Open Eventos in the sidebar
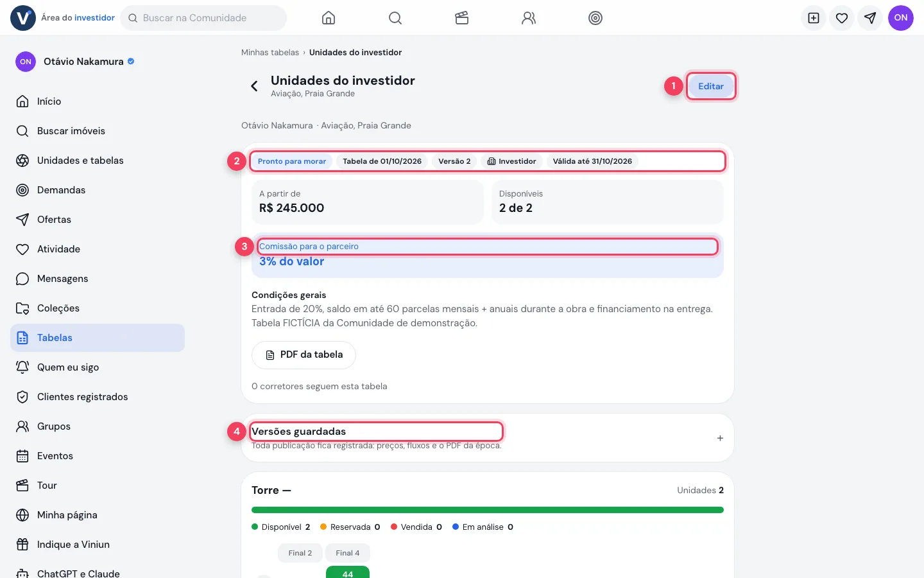 coord(98,456)
